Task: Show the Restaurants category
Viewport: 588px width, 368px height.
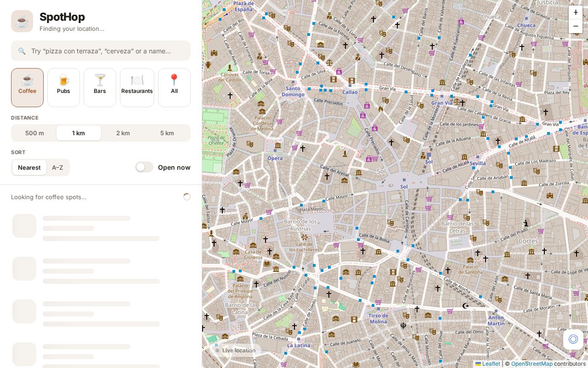Action: [x=137, y=87]
